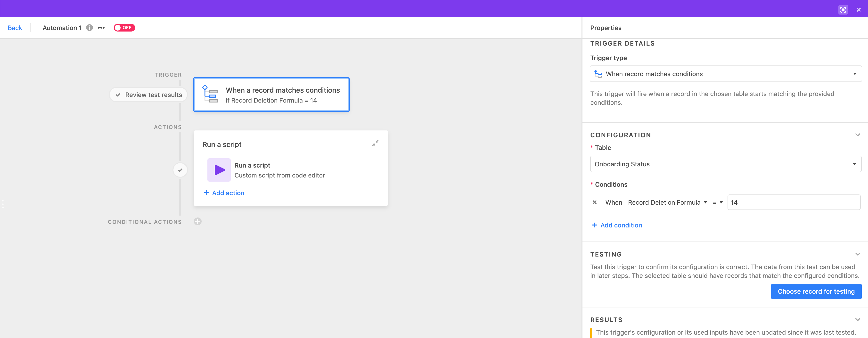Open the equals operator dropdown
Screen dimensions: 868x338
pos(717,202)
